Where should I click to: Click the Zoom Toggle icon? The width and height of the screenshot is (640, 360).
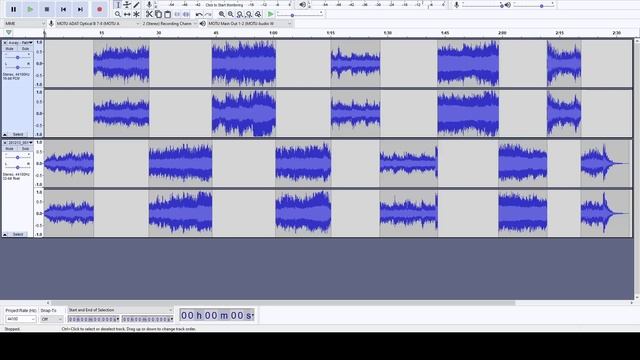(258, 14)
